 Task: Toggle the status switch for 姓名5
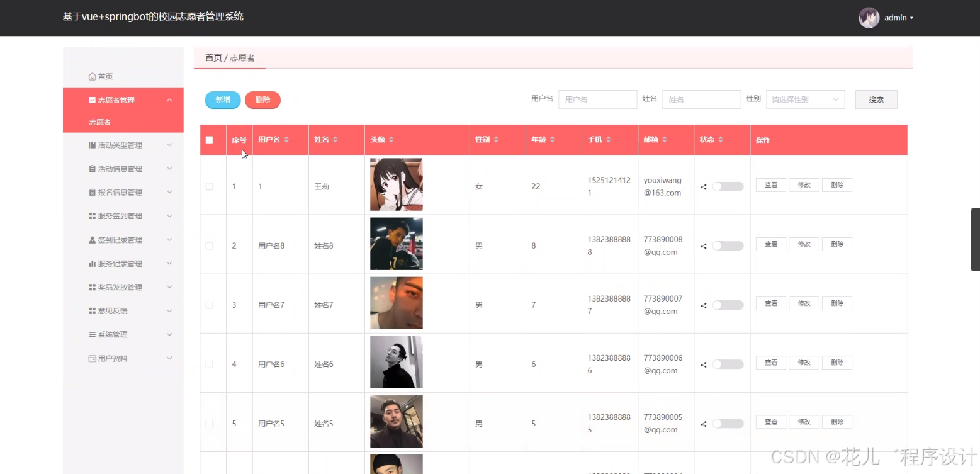[x=728, y=423]
